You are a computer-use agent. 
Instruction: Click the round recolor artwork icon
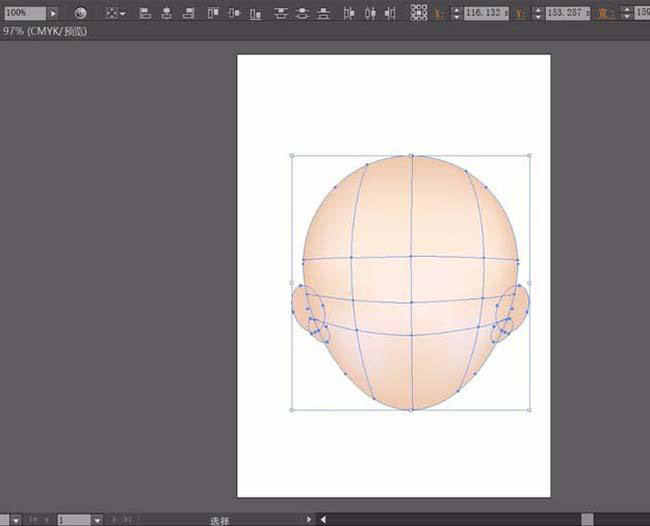click(x=81, y=13)
